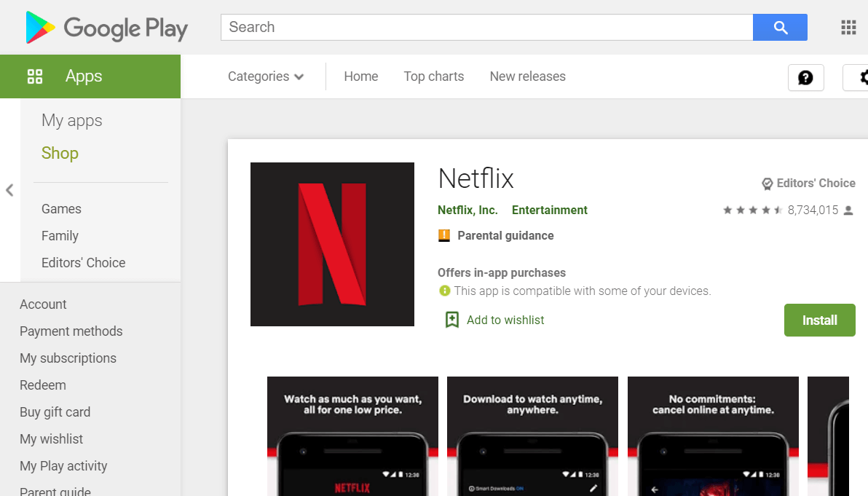Install the Netflix app
The image size is (868, 496).
tap(819, 320)
